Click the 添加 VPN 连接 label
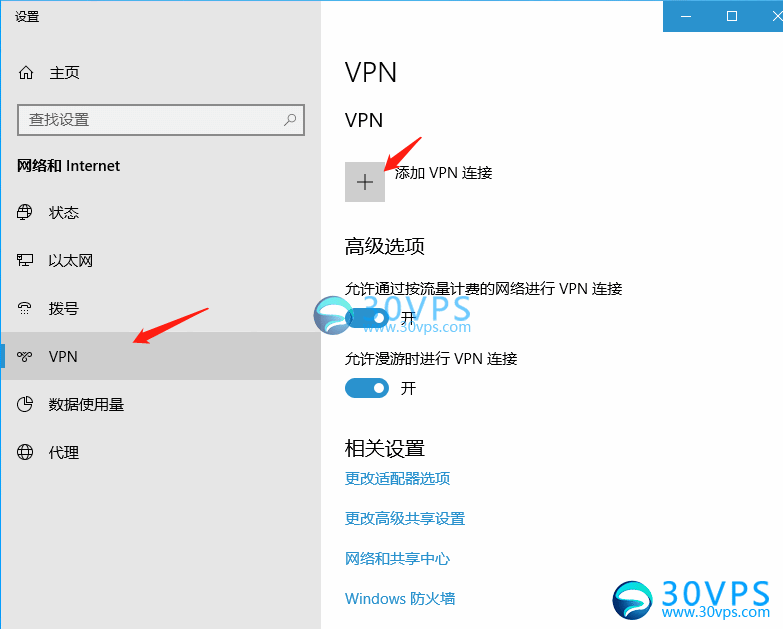This screenshot has width=783, height=629. 443,173
